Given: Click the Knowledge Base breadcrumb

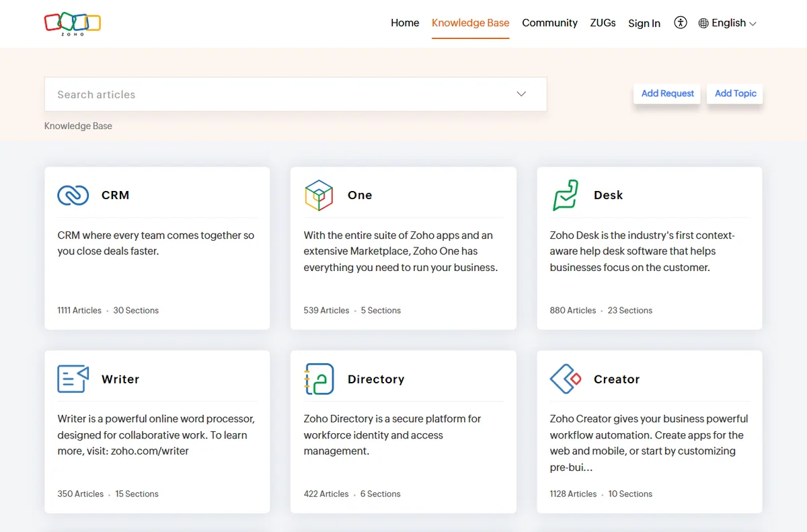Looking at the screenshot, I should coord(78,126).
